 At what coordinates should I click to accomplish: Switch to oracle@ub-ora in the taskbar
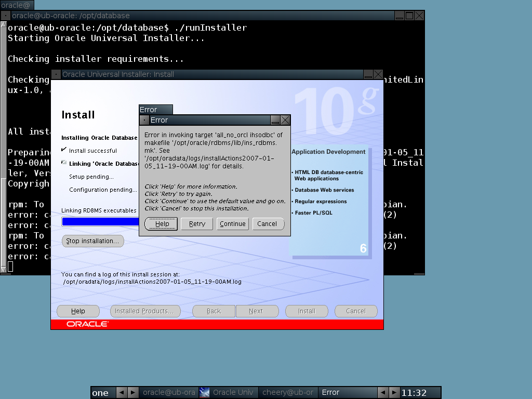coord(169,393)
